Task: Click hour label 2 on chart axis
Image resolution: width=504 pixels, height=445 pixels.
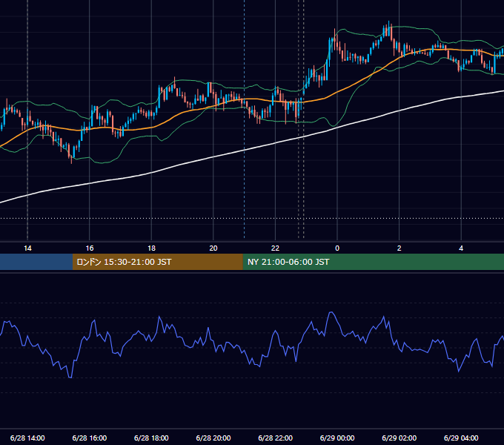Action: tap(399, 248)
